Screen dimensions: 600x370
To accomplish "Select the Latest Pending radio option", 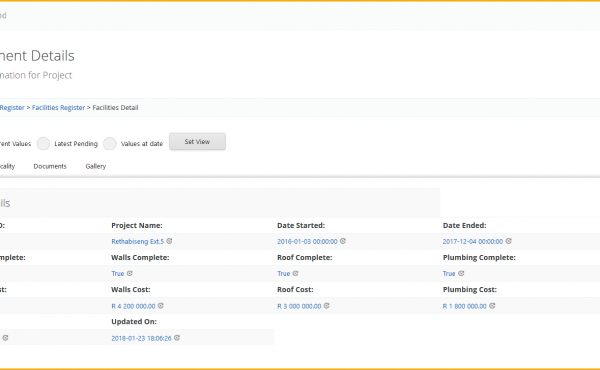I will (43, 143).
